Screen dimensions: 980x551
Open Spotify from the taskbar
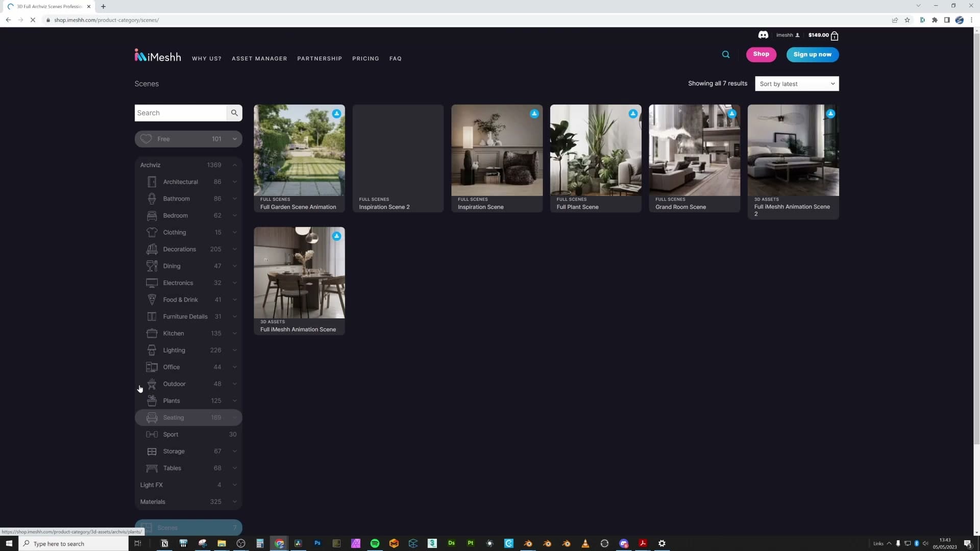pyautogui.click(x=375, y=543)
